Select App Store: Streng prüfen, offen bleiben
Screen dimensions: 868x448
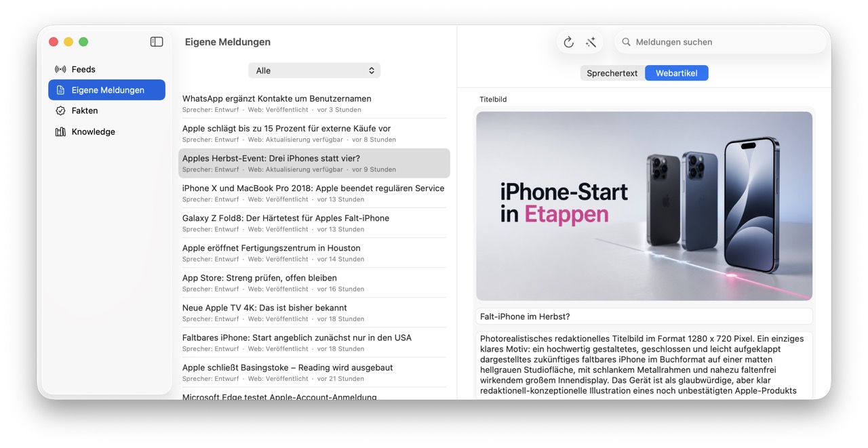coord(314,283)
